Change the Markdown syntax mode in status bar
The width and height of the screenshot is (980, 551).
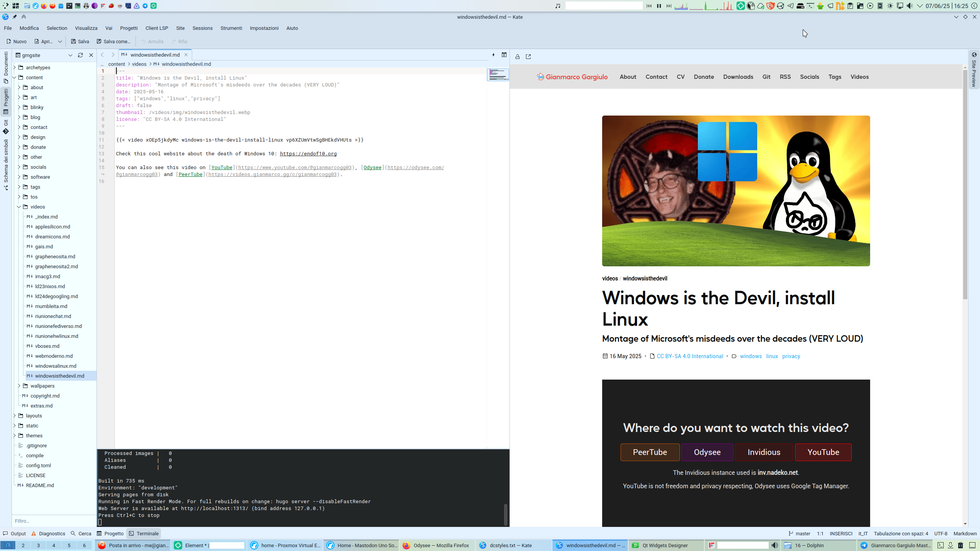tap(965, 533)
